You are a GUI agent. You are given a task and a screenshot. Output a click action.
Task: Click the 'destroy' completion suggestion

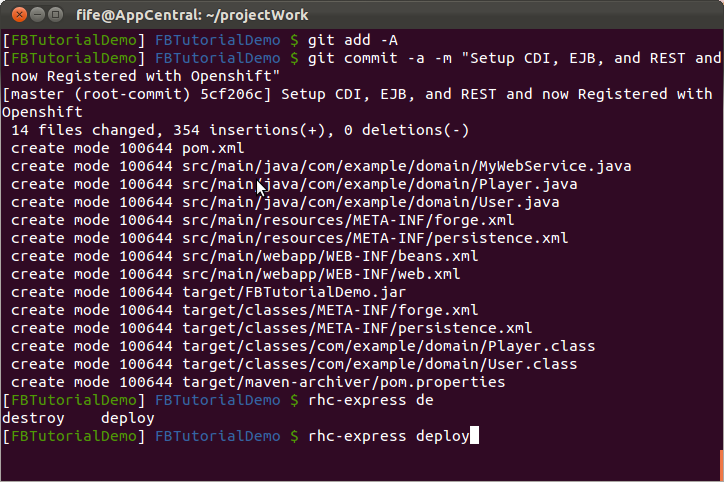coord(33,418)
